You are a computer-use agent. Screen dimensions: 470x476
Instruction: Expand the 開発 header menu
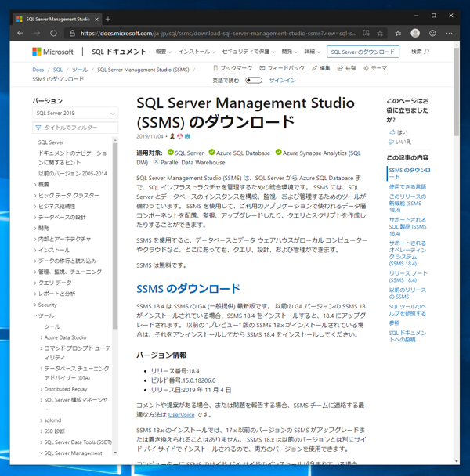coord(290,52)
